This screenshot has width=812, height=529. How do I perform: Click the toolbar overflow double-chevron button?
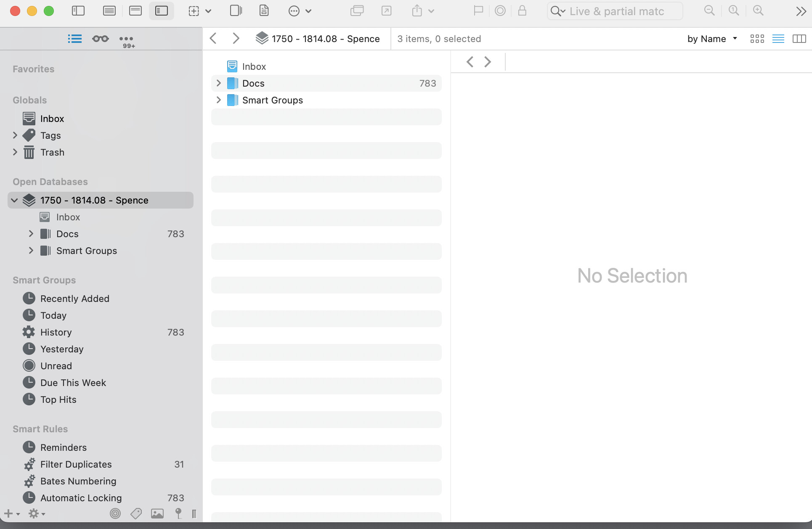(x=801, y=11)
